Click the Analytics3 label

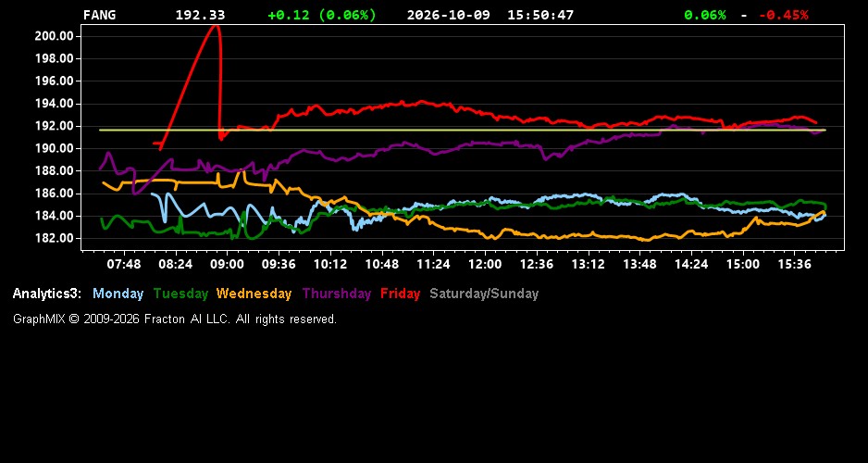point(47,294)
